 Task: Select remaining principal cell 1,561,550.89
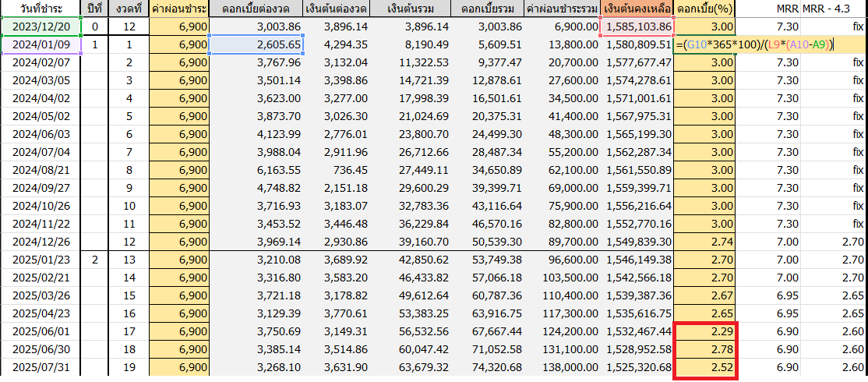(x=637, y=170)
